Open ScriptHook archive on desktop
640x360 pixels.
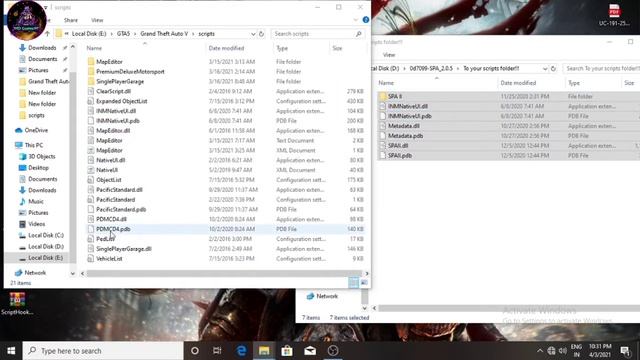point(17,304)
